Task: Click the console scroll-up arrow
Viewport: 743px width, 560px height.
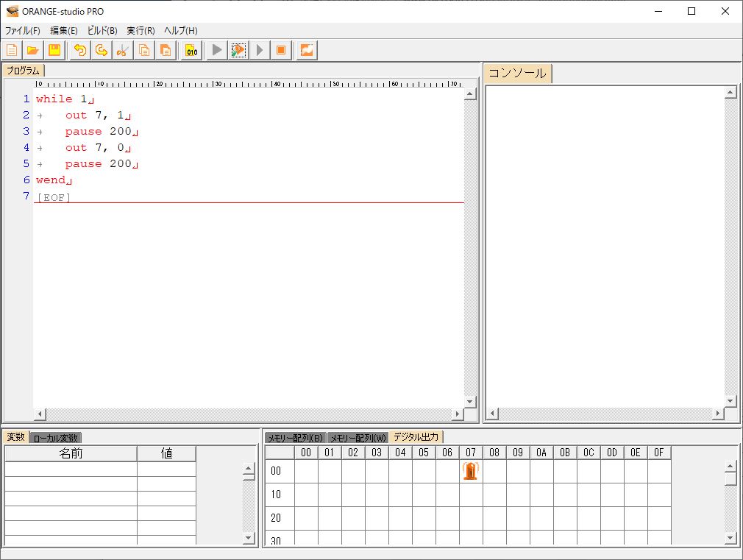Action: click(x=730, y=93)
